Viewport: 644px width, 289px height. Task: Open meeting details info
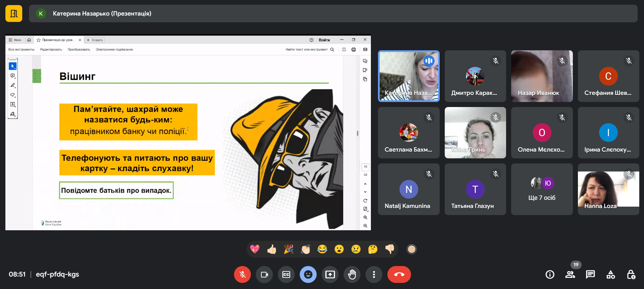pyautogui.click(x=550, y=274)
